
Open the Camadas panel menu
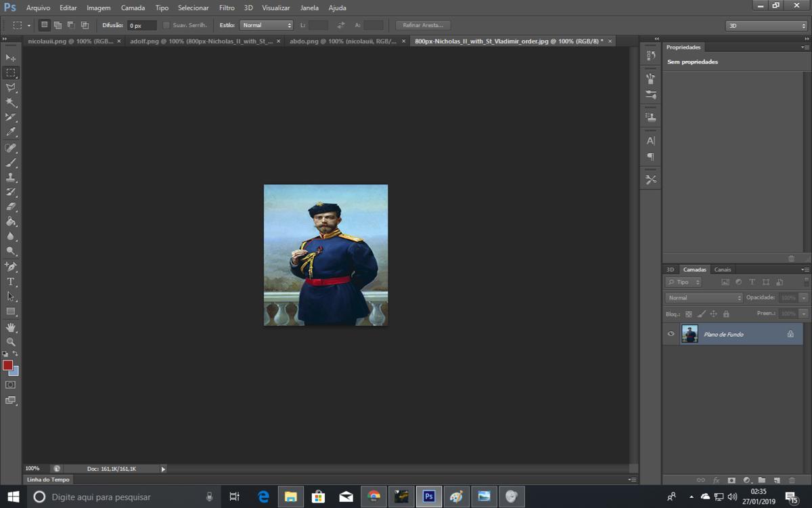pos(805,270)
